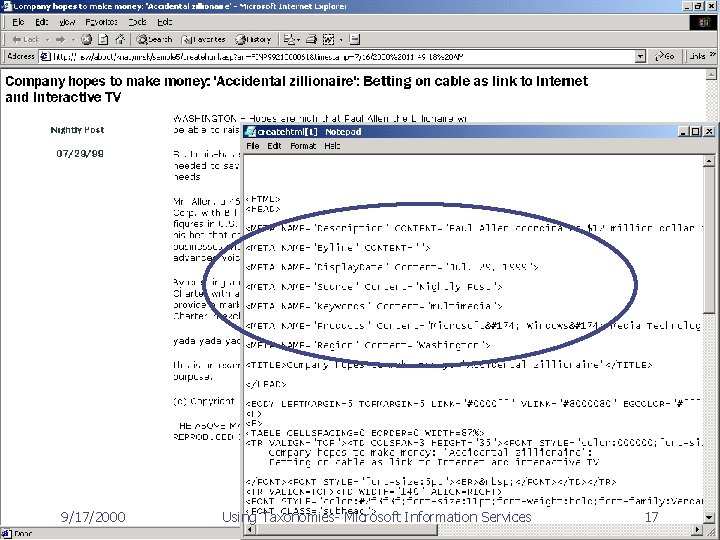Screen dimensions: 720x540
Task: Click the Notepad title bar icon
Action: coord(250,132)
